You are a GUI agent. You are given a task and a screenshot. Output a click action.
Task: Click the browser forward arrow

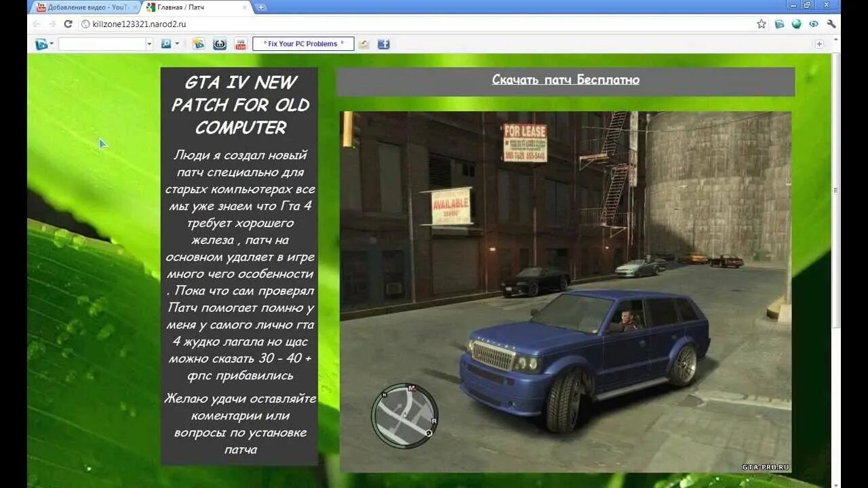click(52, 24)
